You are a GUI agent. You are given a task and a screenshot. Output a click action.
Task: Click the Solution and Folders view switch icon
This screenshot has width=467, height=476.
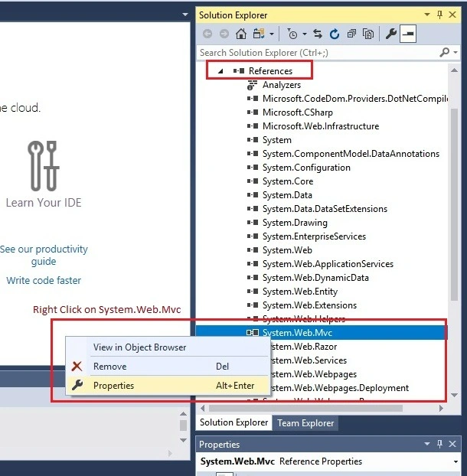pyautogui.click(x=259, y=34)
